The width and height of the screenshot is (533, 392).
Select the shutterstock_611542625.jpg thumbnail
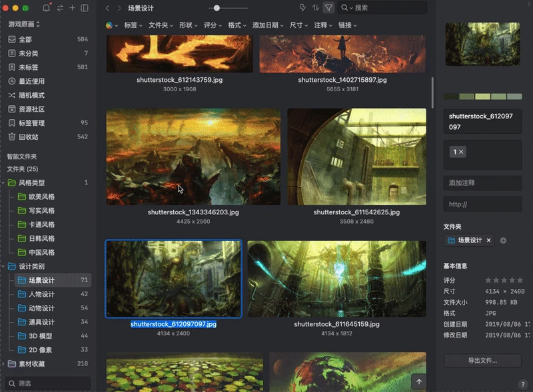tap(356, 156)
